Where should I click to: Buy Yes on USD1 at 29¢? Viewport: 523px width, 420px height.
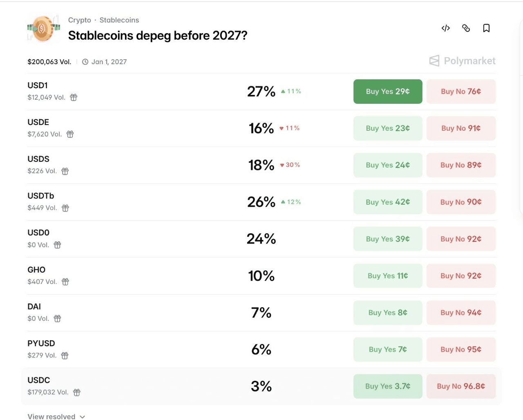coord(388,92)
